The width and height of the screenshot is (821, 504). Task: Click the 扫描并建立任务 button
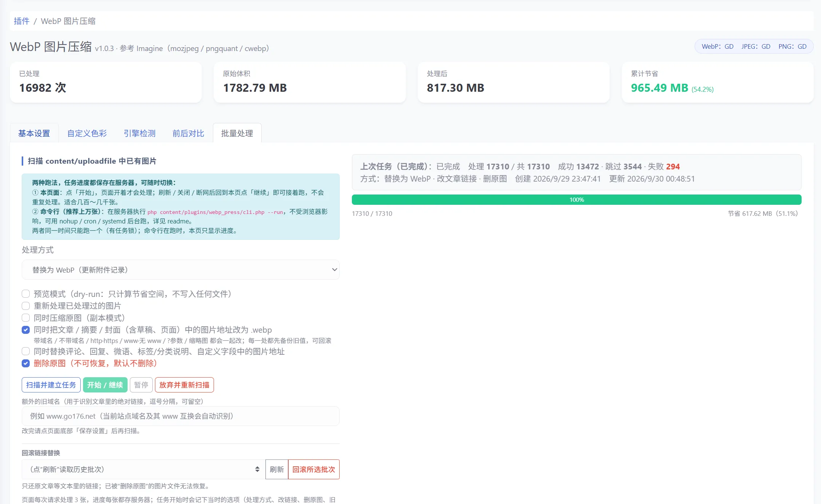[51, 385]
